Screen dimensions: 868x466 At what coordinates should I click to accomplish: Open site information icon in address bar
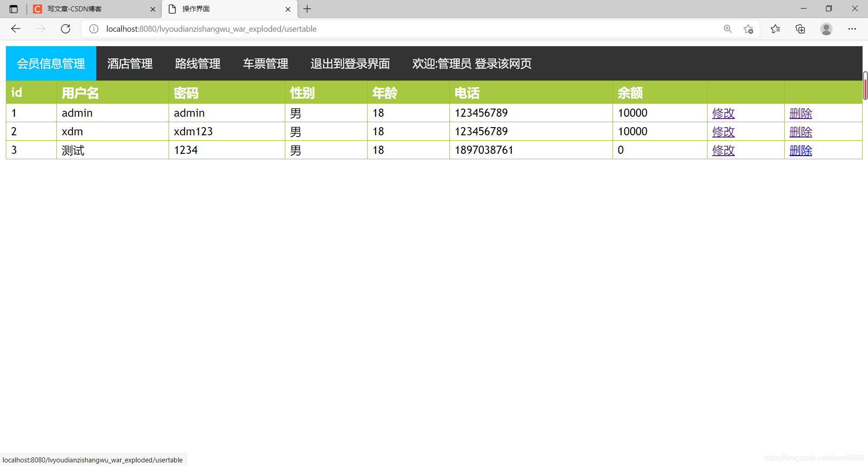coord(94,29)
